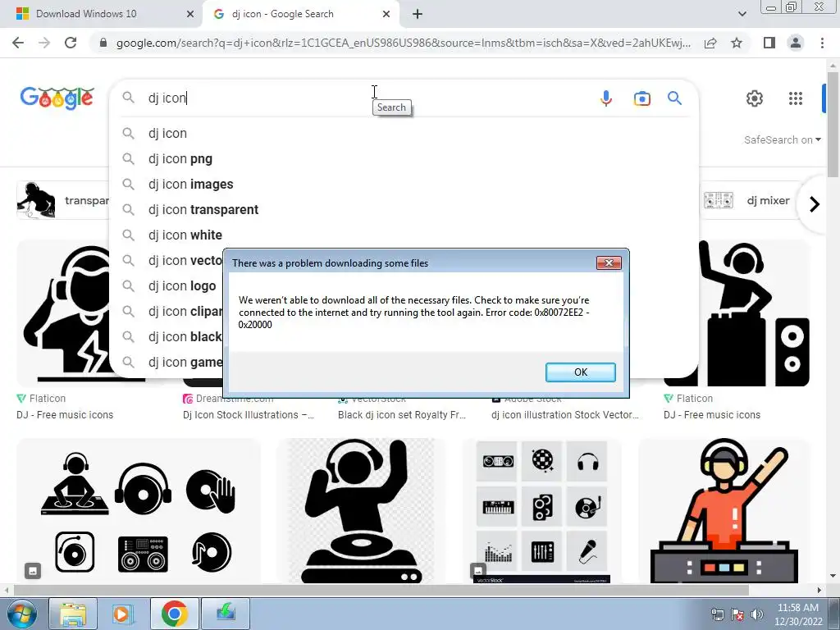
Task: Switch to the Download Windows 10 tab
Action: point(101,14)
